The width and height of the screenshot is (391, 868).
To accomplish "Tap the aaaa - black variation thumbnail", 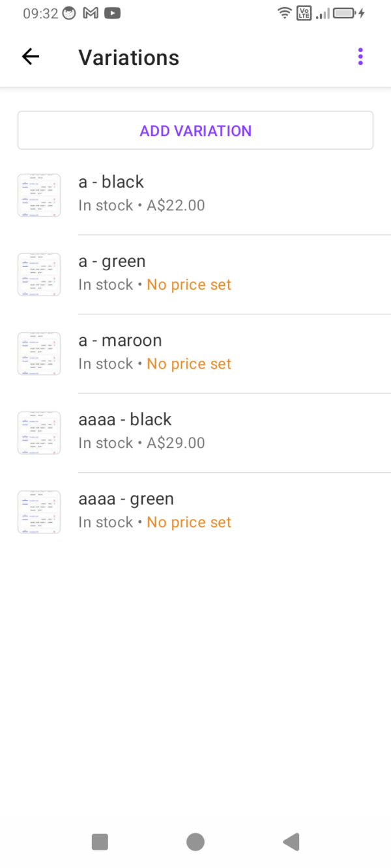I will (39, 433).
